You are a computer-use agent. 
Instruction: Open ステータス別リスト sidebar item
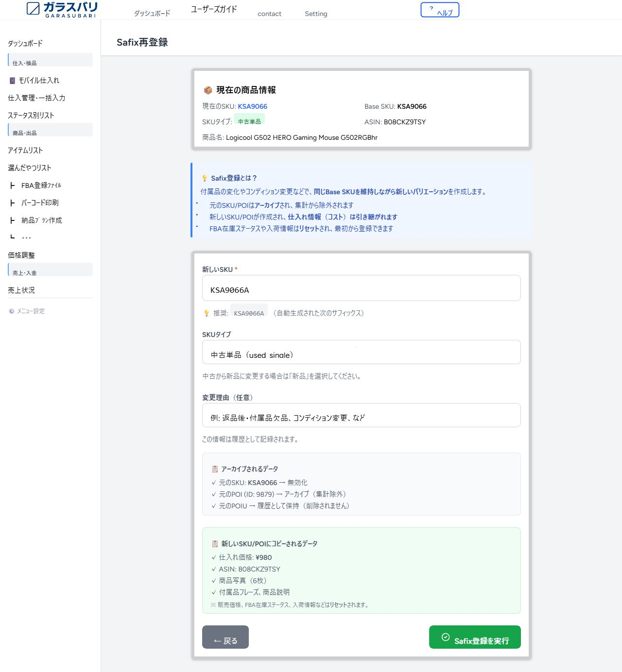(31, 116)
